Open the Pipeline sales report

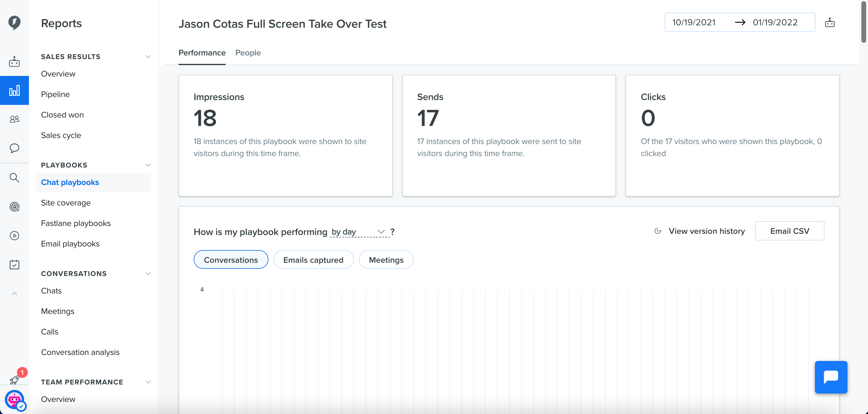point(55,94)
